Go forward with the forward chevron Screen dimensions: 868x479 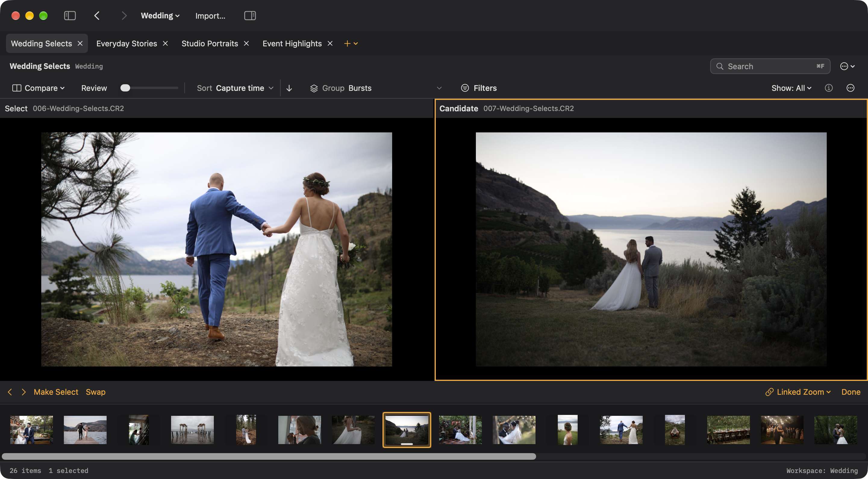pyautogui.click(x=124, y=16)
